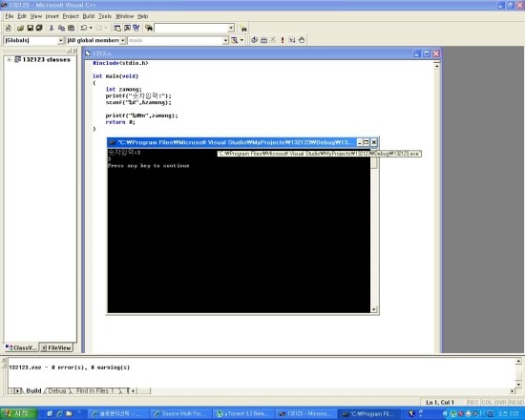The height and width of the screenshot is (420, 525).
Task: Open the All global members dropdown
Action: point(122,40)
